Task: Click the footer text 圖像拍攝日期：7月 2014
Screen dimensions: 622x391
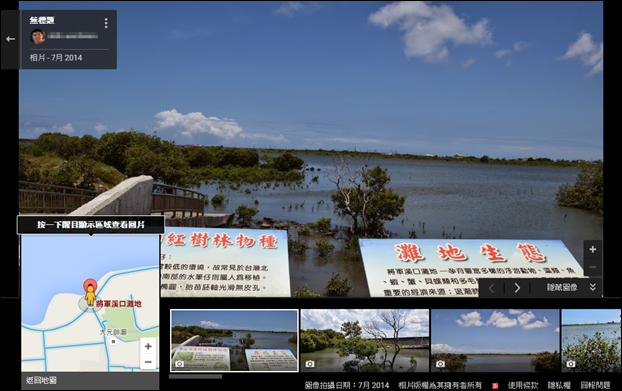Action: pyautogui.click(x=347, y=385)
